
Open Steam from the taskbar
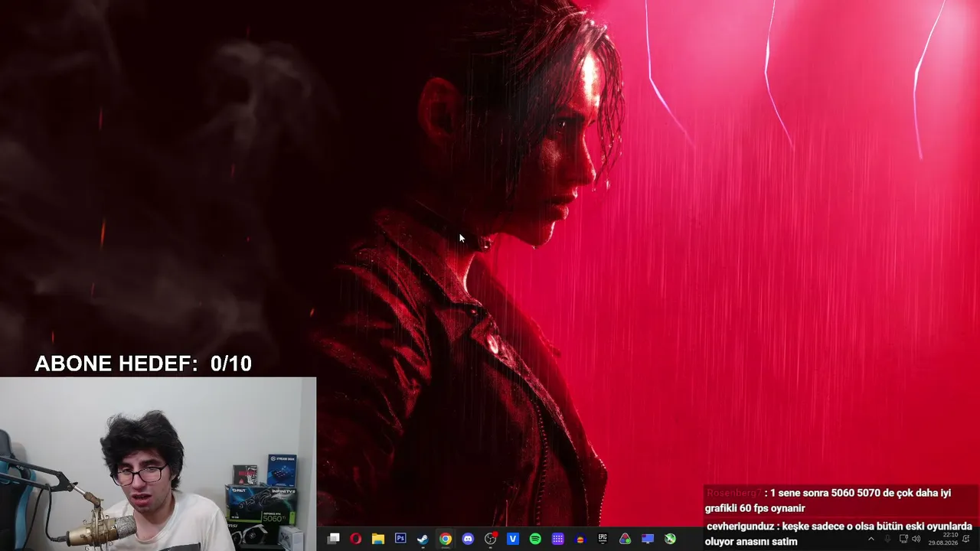pos(423,539)
